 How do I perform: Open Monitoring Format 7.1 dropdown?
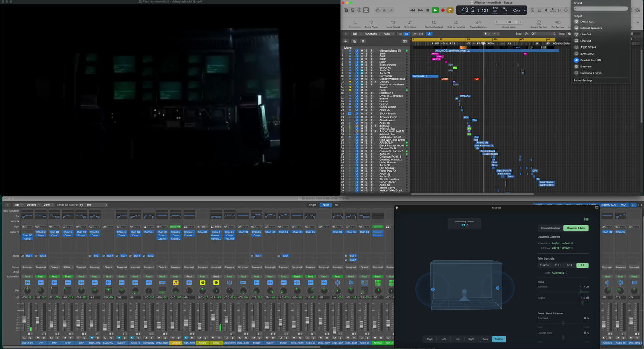pos(465,226)
